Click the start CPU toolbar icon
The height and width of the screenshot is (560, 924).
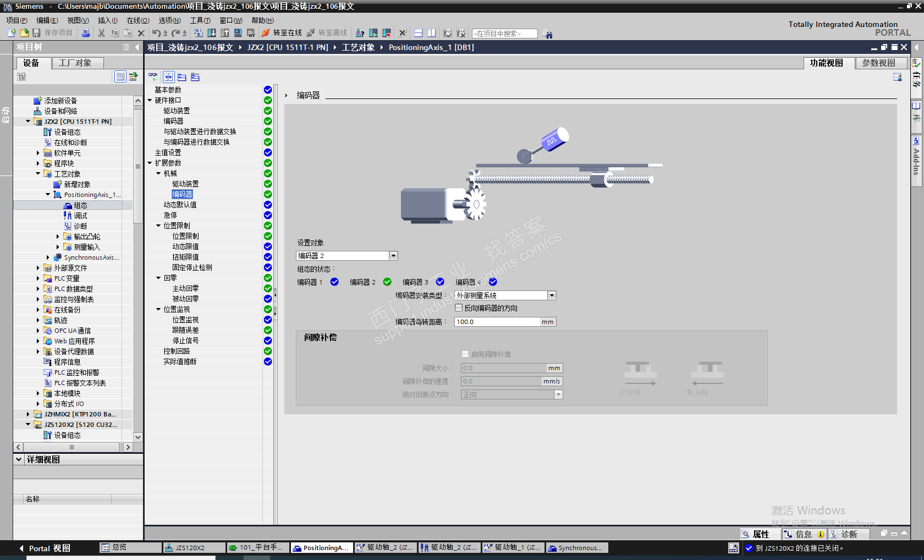click(373, 33)
